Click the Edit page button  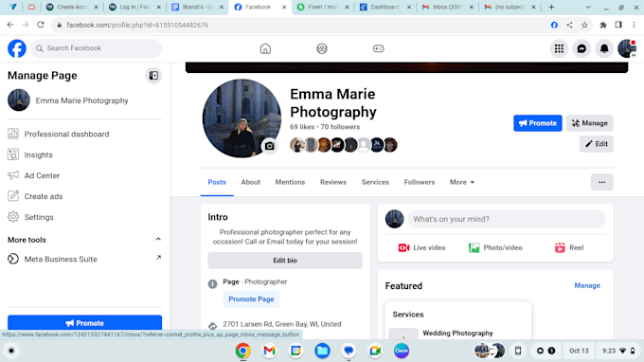click(x=597, y=144)
